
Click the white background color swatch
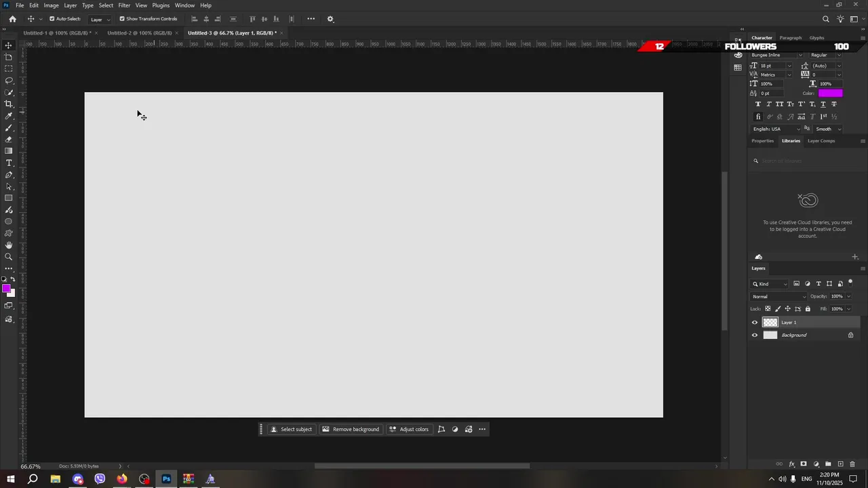pos(12,294)
